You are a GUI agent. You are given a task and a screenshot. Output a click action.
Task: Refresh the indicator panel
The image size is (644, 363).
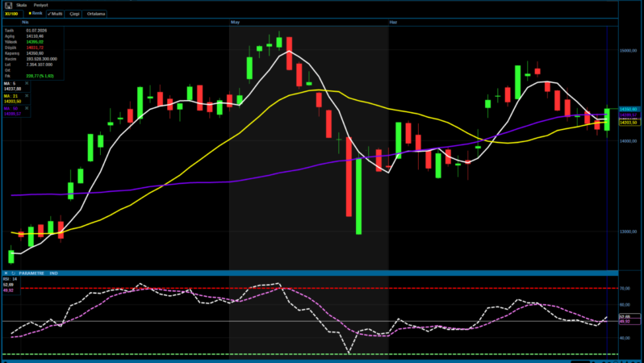13,273
